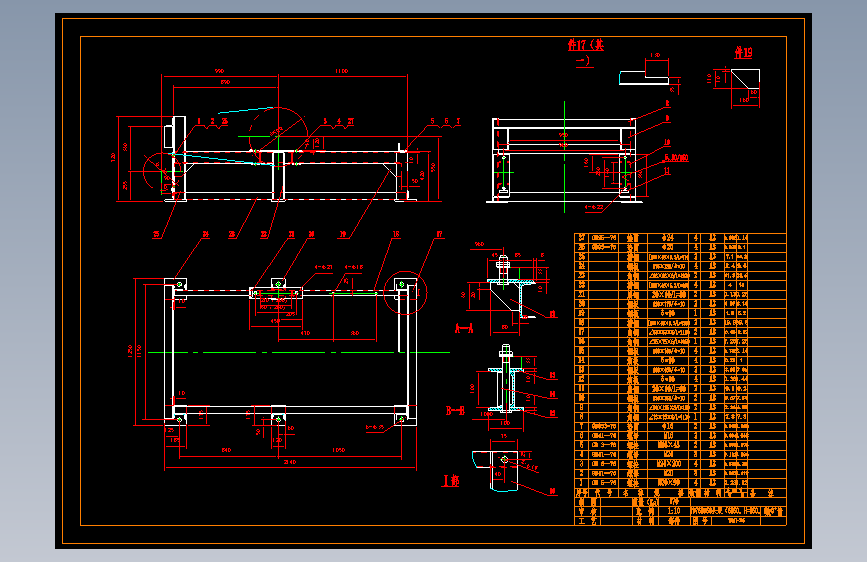
Task: Select the '1050' dimension under plan view
Action: click(x=338, y=450)
